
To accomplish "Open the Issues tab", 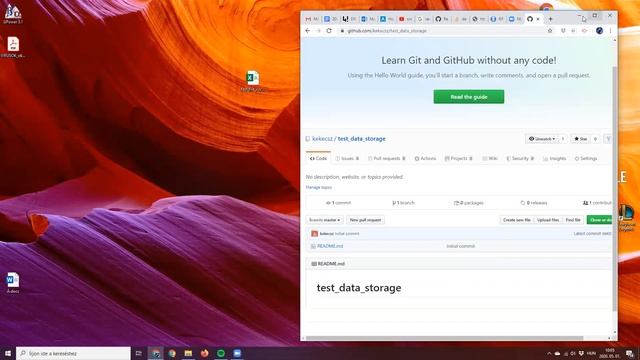I will point(347,158).
